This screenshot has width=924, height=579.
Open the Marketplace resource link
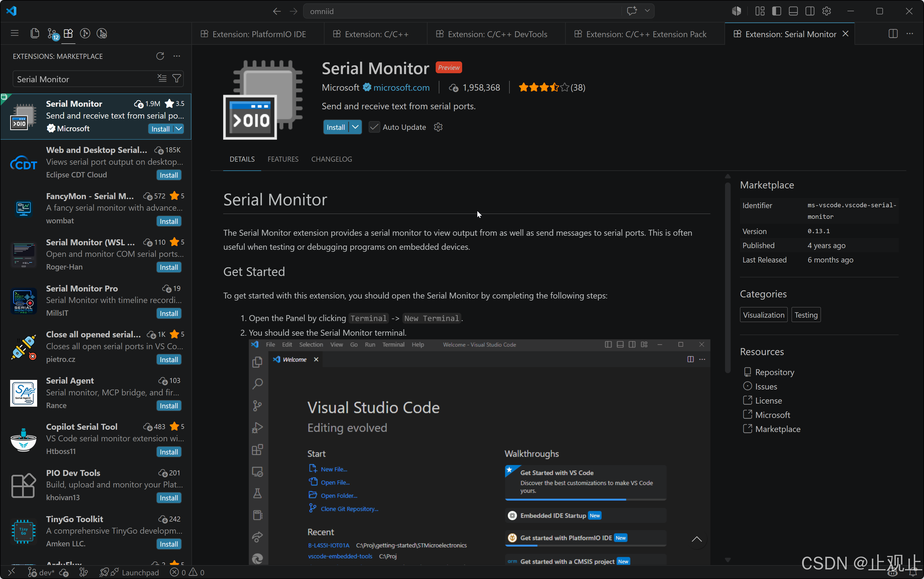tap(777, 429)
